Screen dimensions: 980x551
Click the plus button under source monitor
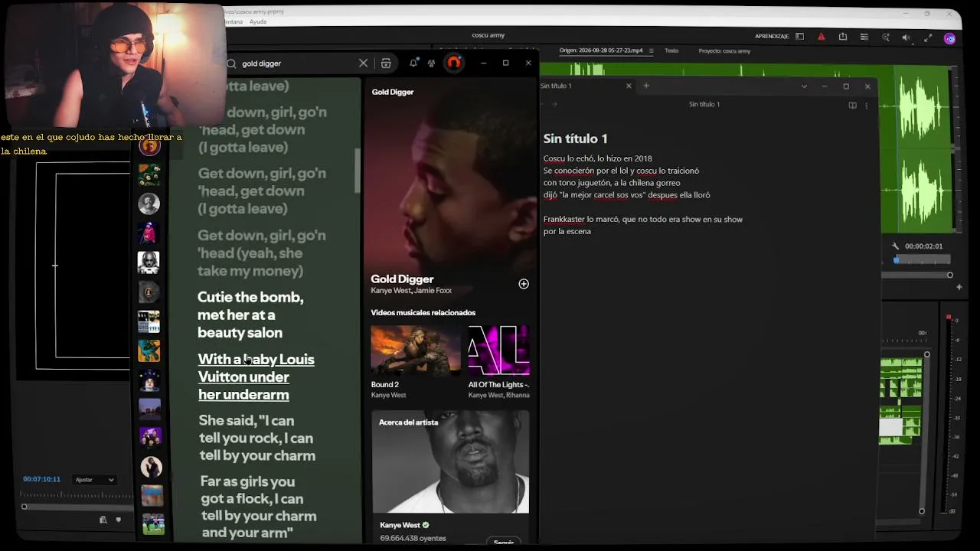coord(959,287)
